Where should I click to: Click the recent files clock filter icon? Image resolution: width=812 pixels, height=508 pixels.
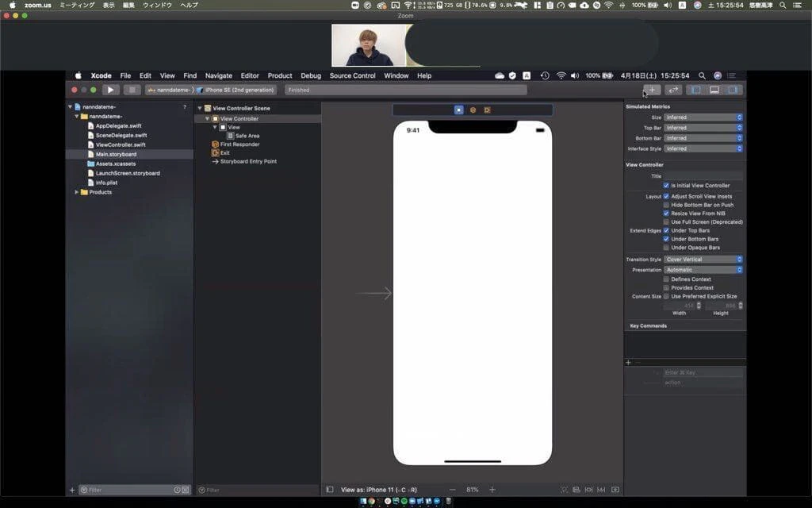177,490
